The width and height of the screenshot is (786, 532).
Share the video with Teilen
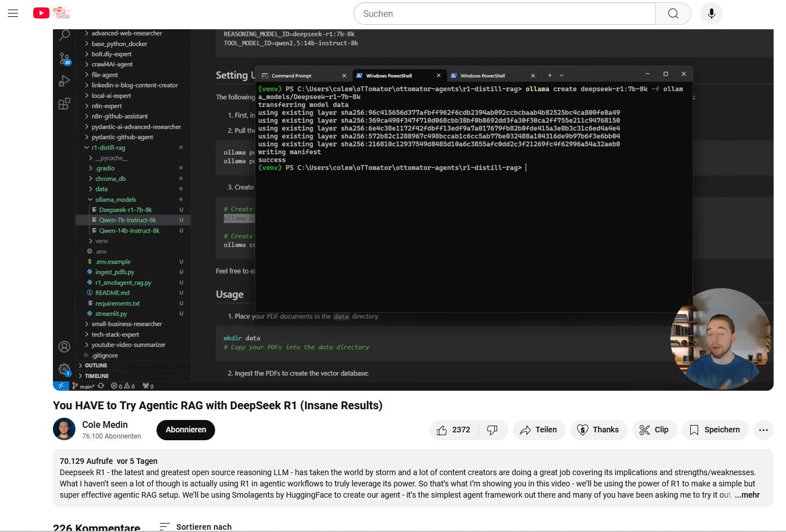pyautogui.click(x=539, y=430)
